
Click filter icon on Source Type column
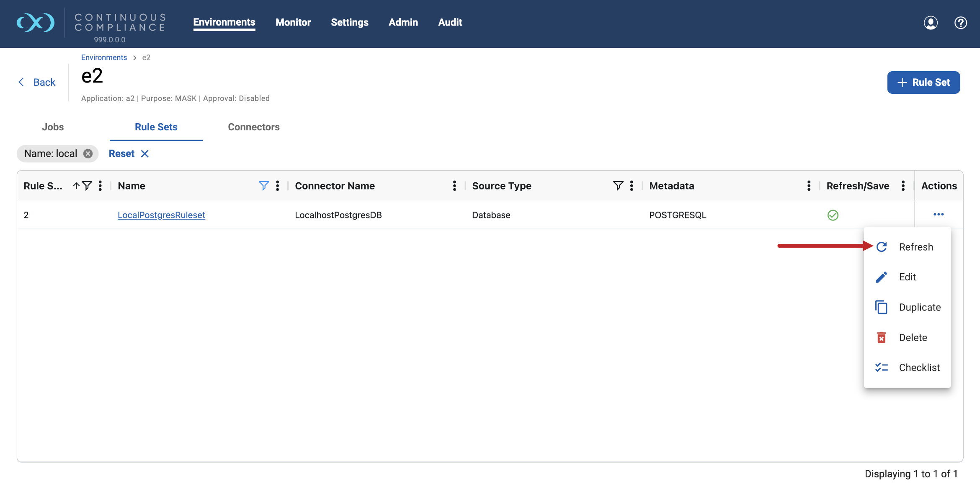618,186
